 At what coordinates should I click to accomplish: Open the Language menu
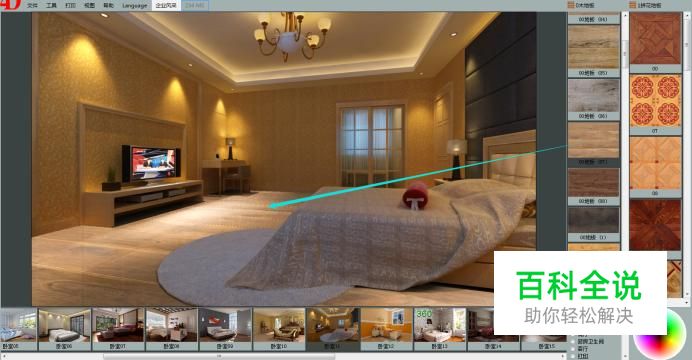coord(135,6)
